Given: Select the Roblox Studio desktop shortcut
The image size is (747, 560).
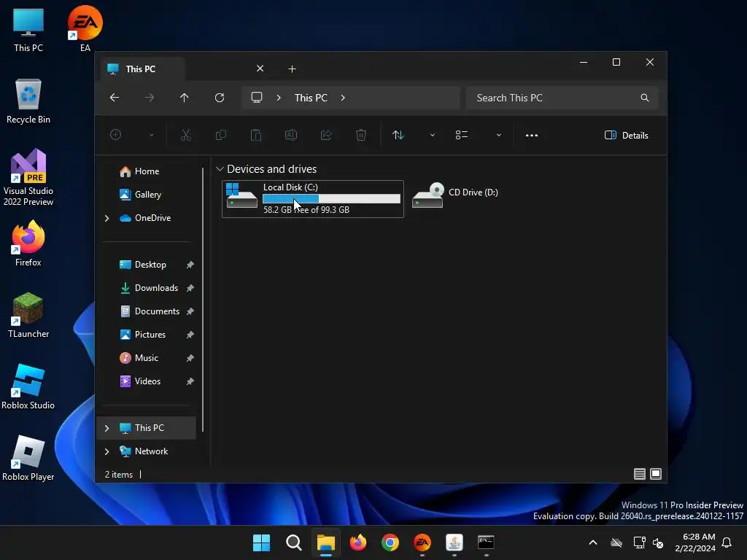Looking at the screenshot, I should pos(28,386).
